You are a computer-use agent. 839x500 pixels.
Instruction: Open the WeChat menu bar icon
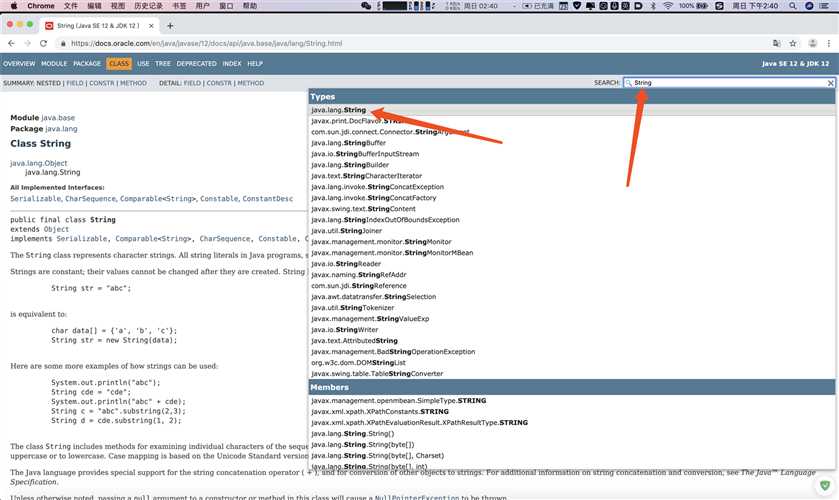(x=366, y=6)
